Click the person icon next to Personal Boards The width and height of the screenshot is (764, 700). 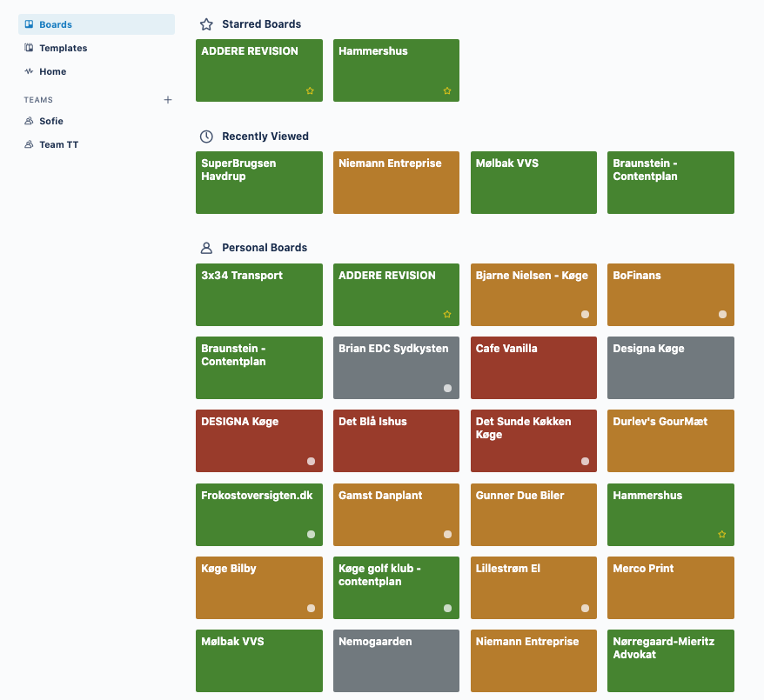206,248
